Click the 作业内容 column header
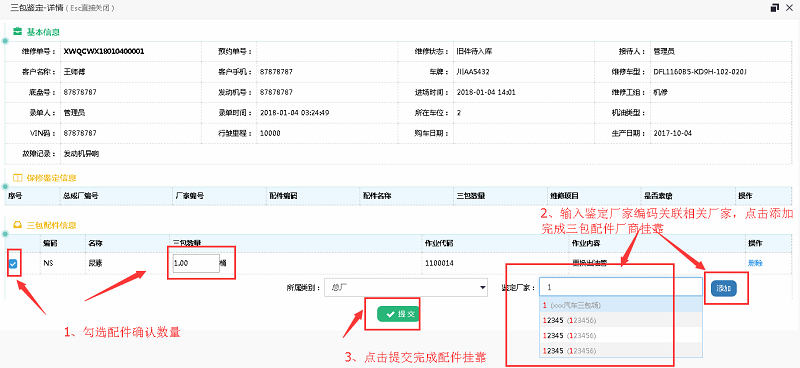This screenshot has width=800, height=368. point(587,243)
